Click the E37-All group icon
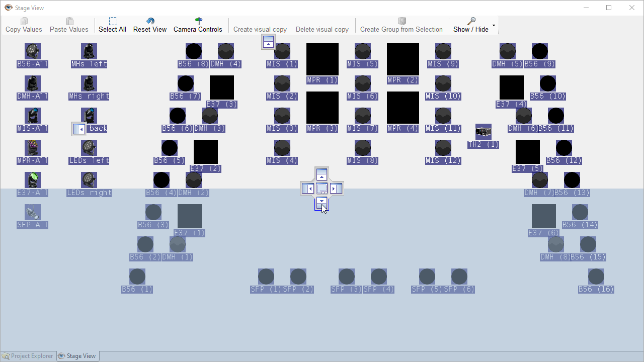Viewport: 644px width, 362px height. pos(33,180)
